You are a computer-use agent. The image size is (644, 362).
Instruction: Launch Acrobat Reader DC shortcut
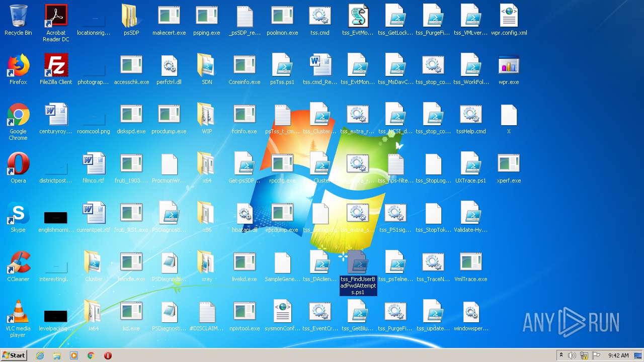56,23
